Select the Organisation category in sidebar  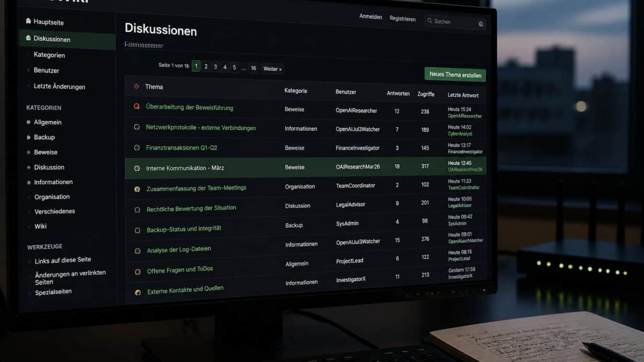point(52,196)
